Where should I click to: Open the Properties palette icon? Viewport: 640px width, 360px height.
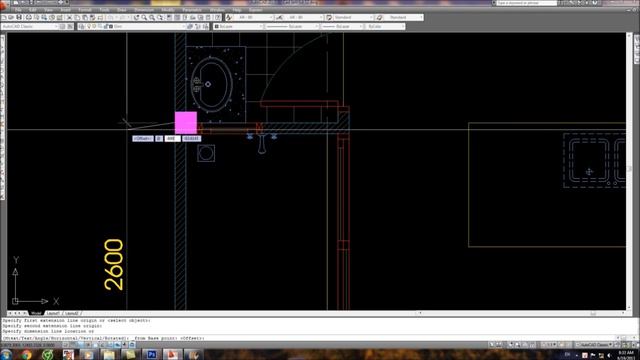point(169,18)
